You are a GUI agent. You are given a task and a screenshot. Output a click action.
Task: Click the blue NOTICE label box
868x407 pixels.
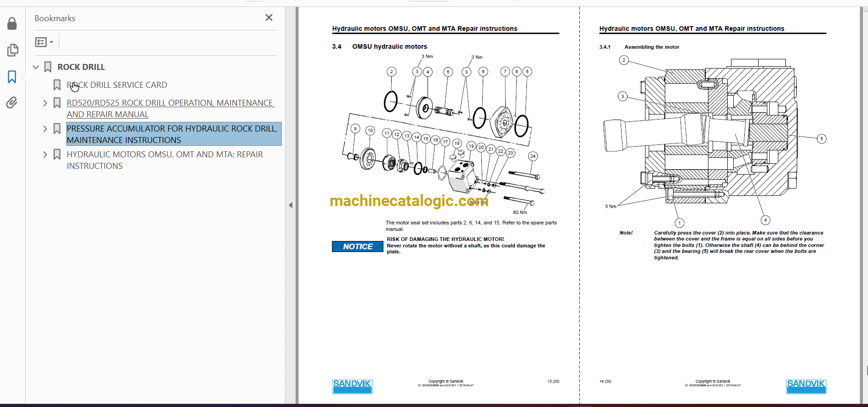tap(357, 246)
